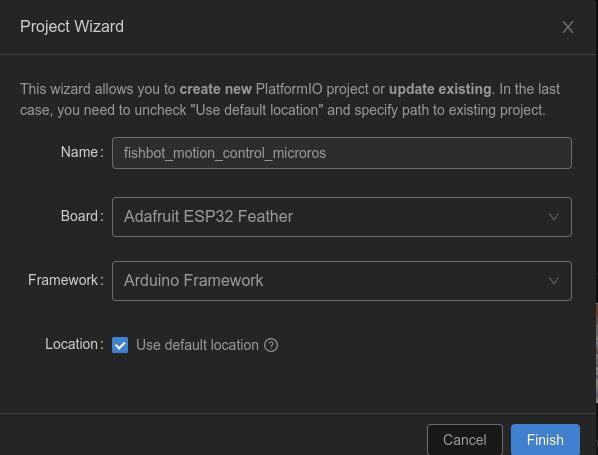Image resolution: width=598 pixels, height=455 pixels.
Task: Click the "Location:" field label
Action: coord(74,344)
